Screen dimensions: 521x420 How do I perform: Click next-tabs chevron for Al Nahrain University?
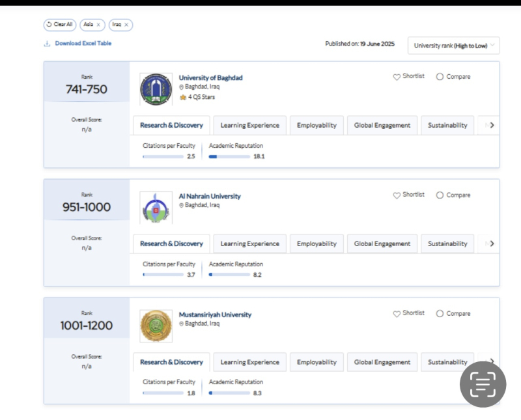[x=492, y=244]
